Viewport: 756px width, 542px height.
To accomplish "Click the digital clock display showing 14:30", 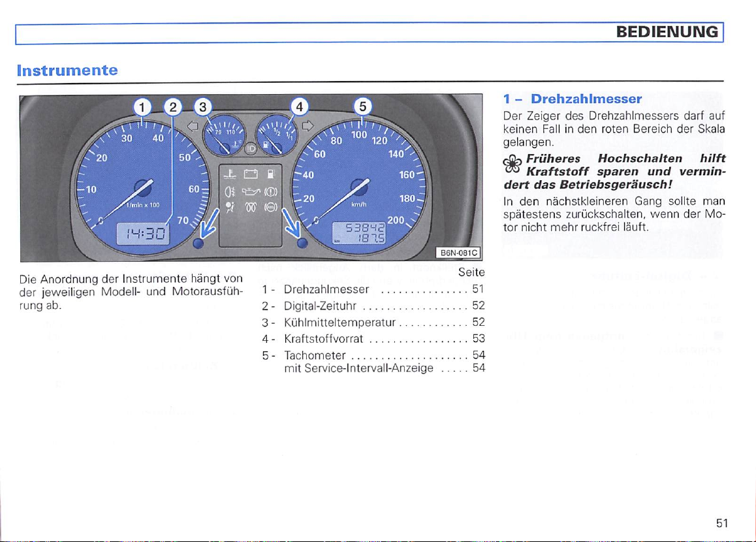I will click(143, 235).
